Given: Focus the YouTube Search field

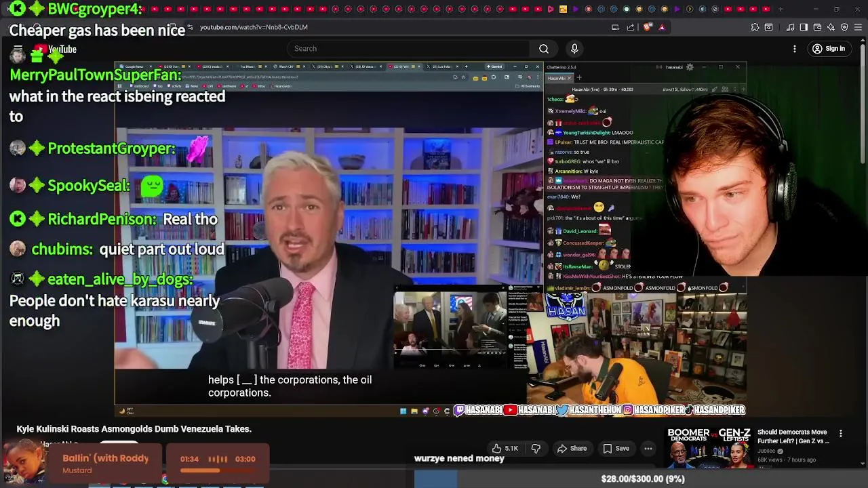Looking at the screenshot, I should (x=409, y=49).
